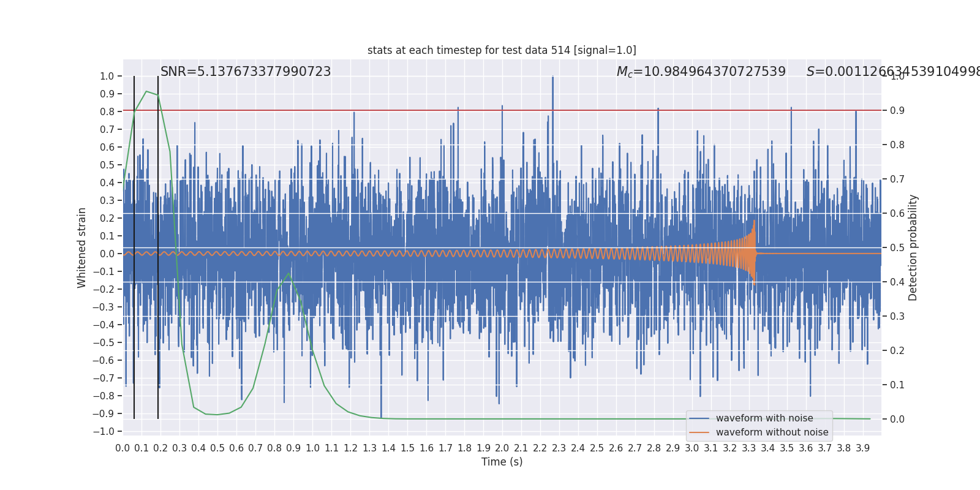
Task: Click the x-axis tick label 0.0
Action: [123, 448]
